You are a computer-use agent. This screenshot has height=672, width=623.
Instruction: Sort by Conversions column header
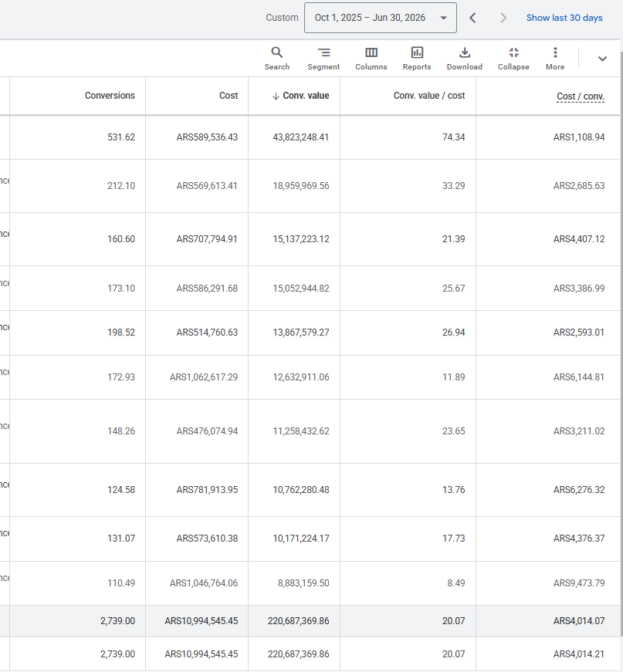(x=110, y=96)
